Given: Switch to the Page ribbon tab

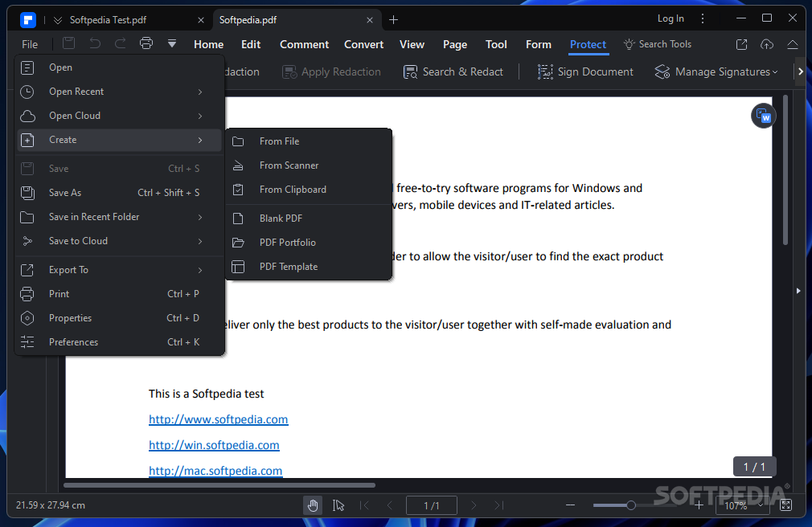Looking at the screenshot, I should [455, 44].
